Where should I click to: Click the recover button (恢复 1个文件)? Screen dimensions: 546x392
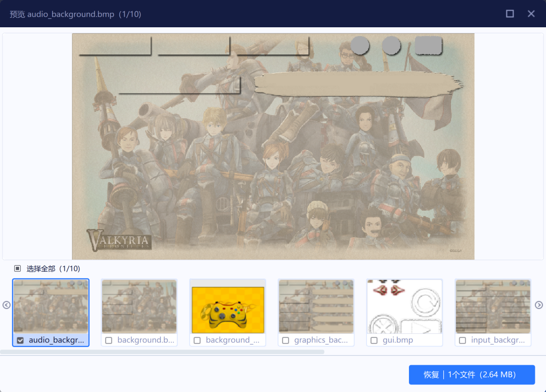472,375
